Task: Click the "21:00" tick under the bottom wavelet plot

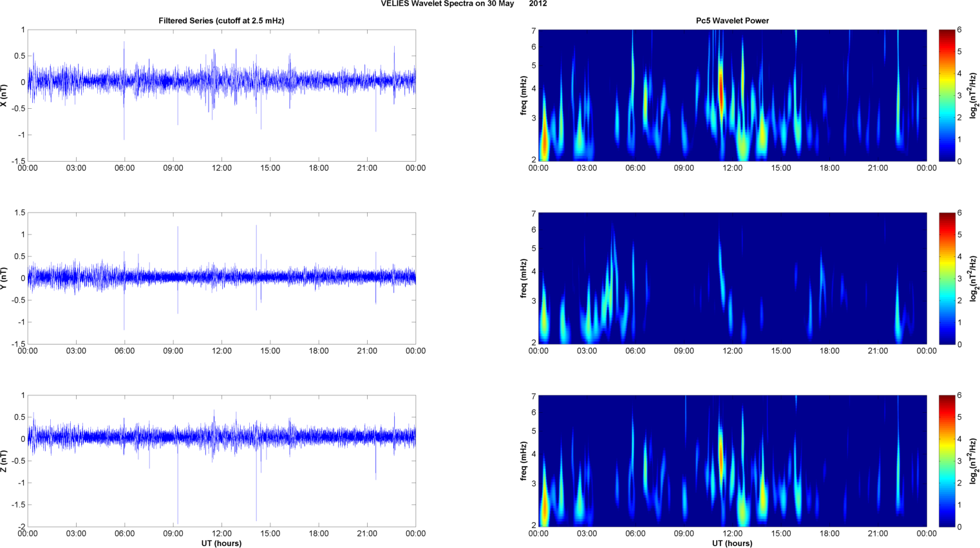Action: pyautogui.click(x=878, y=534)
